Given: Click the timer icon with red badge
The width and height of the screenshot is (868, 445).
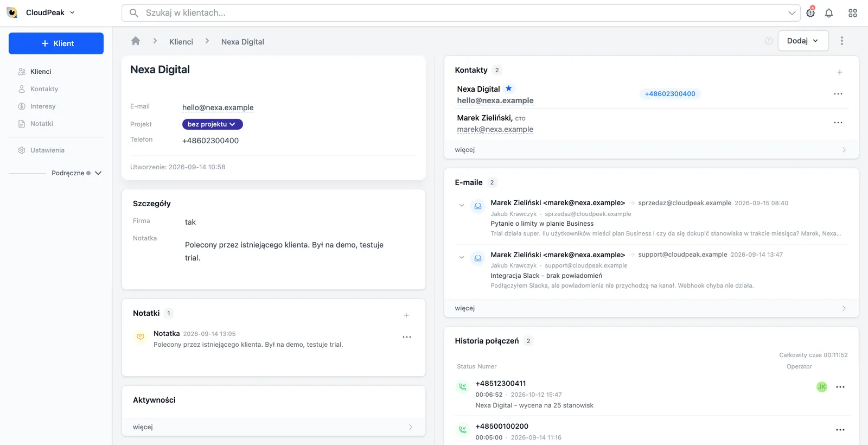Looking at the screenshot, I should [x=810, y=12].
